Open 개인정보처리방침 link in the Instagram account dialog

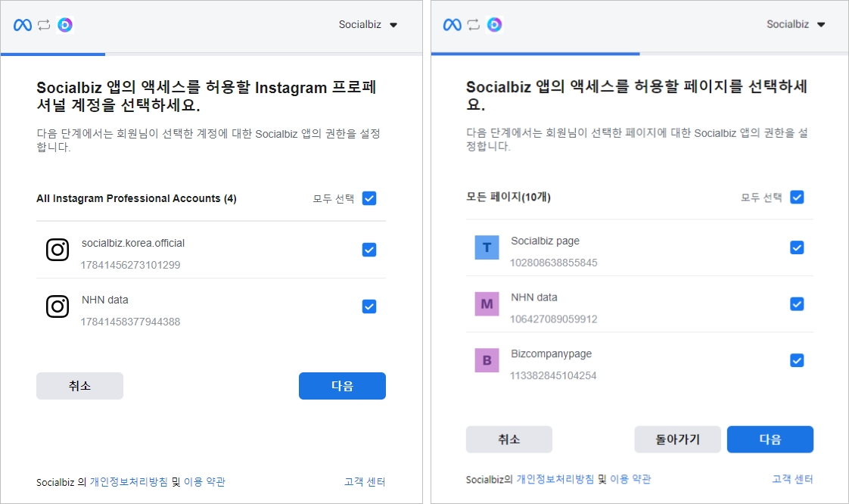129,482
